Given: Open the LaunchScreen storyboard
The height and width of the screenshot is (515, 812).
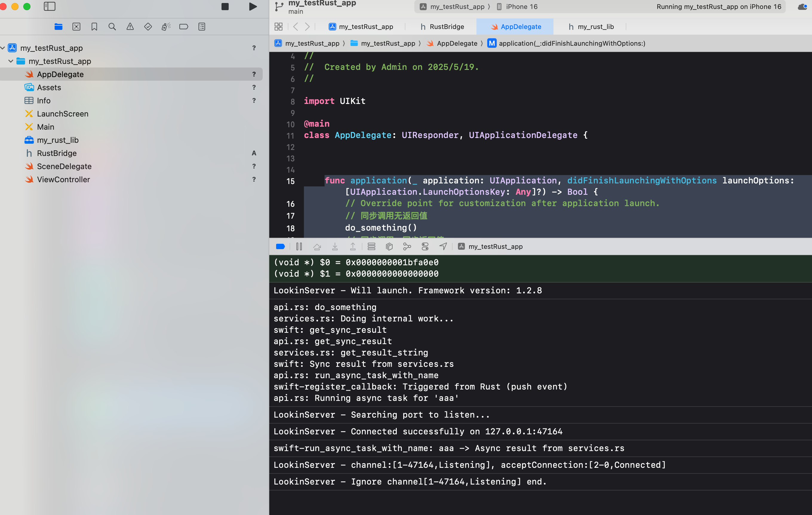Looking at the screenshot, I should [131, 114].
